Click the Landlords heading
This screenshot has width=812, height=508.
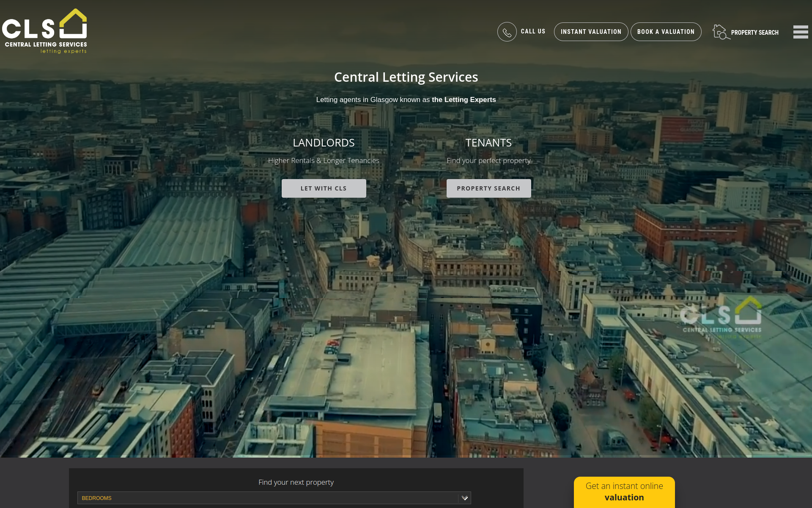pos(324,143)
